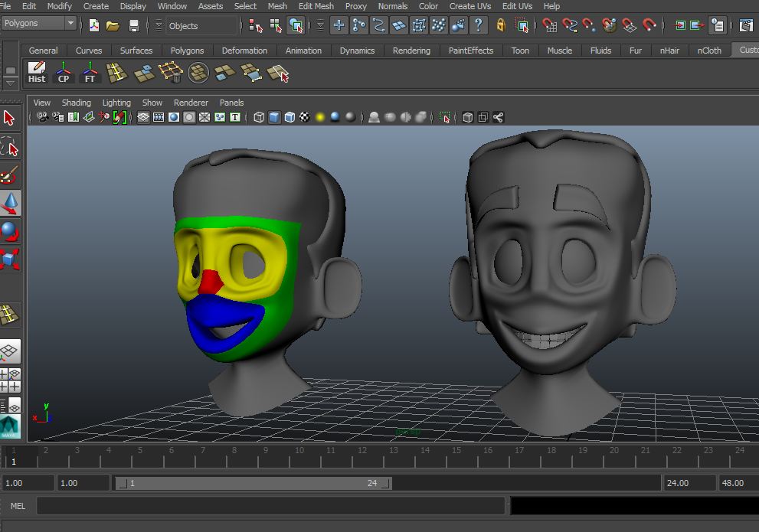Click the time range slider bar

[x=253, y=483]
